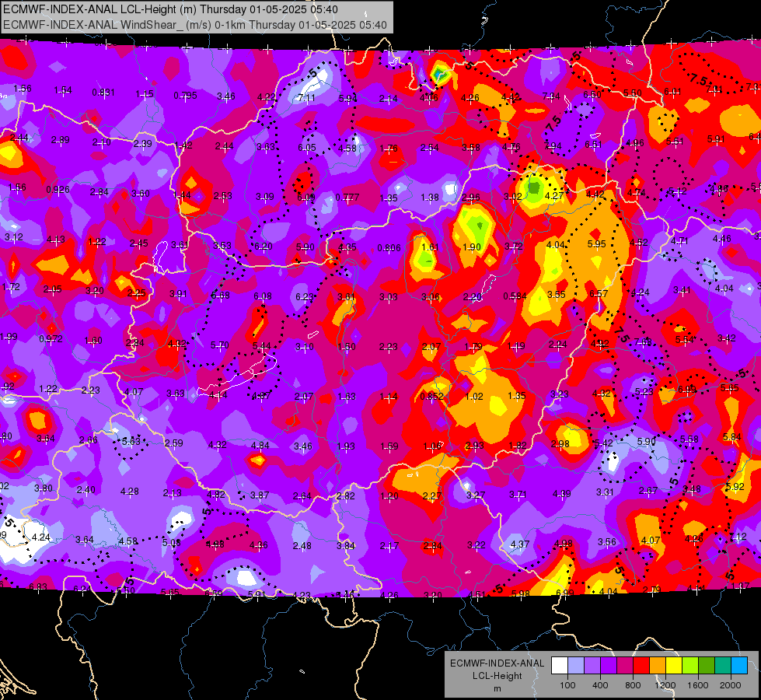Click the legend tick label 100
This screenshot has height=700, width=761.
[567, 685]
